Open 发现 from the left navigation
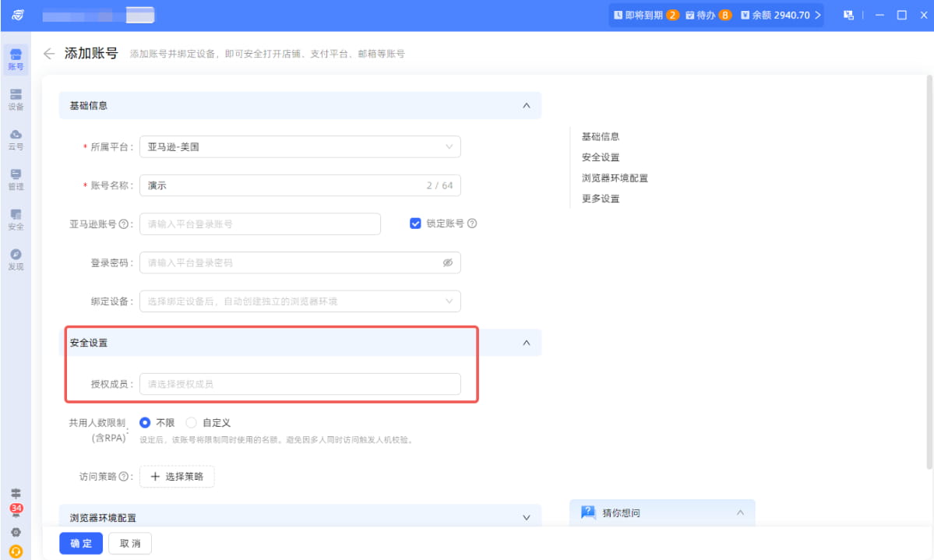 click(x=16, y=259)
